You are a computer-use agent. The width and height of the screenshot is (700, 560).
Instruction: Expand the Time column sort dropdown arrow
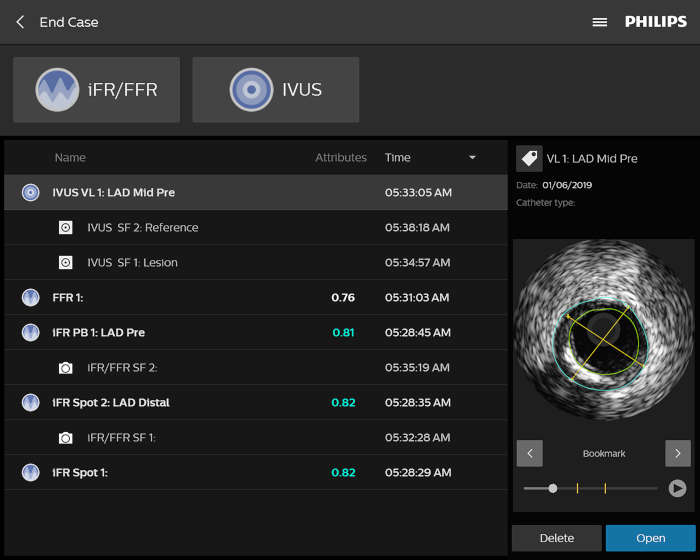point(473,158)
